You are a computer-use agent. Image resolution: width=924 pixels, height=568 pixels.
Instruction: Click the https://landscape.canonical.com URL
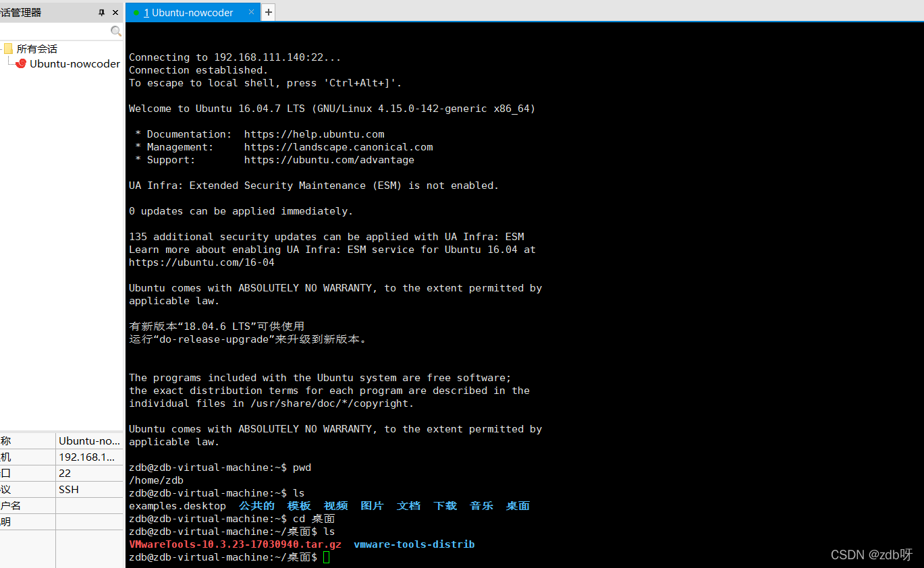click(x=339, y=147)
